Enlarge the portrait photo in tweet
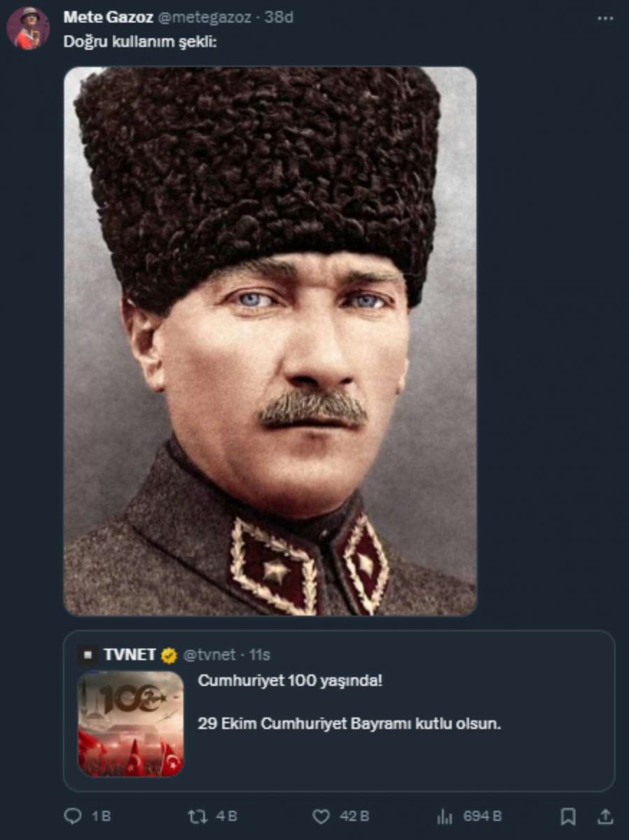This screenshot has width=629, height=840. click(270, 341)
